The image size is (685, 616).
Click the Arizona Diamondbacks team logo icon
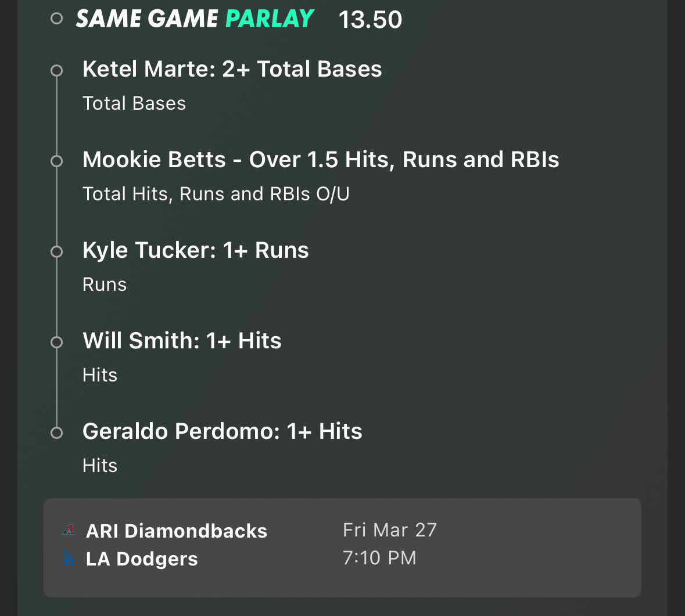click(69, 530)
